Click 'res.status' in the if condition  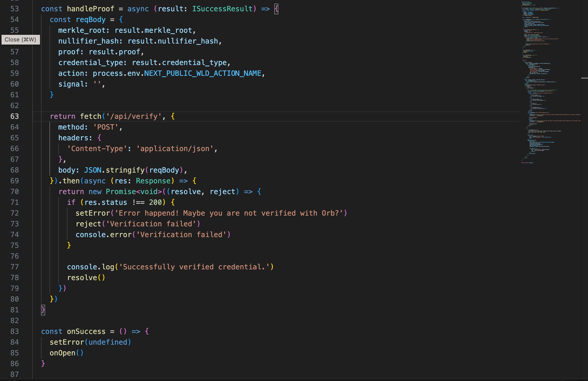point(106,202)
